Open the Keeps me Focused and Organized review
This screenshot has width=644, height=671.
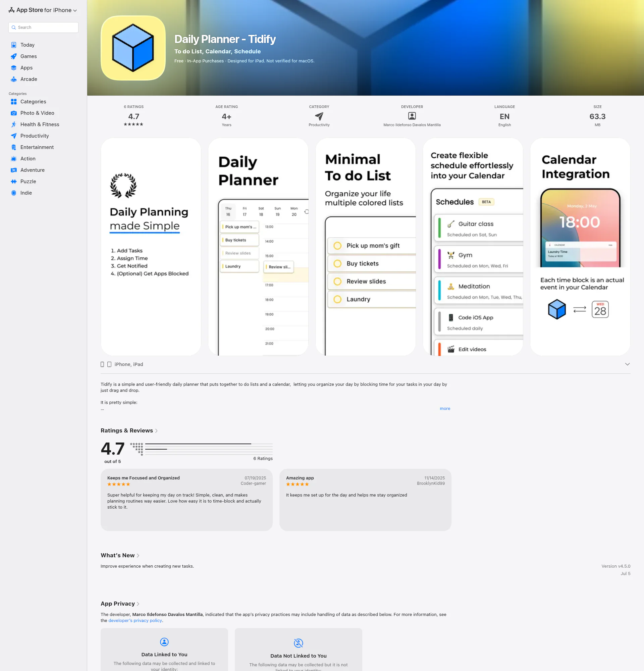[x=186, y=500]
